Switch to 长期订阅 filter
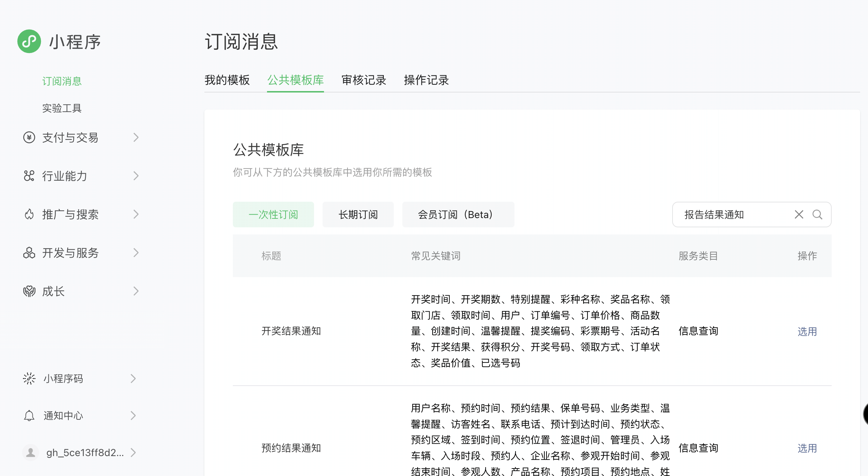The image size is (868, 476). (358, 215)
